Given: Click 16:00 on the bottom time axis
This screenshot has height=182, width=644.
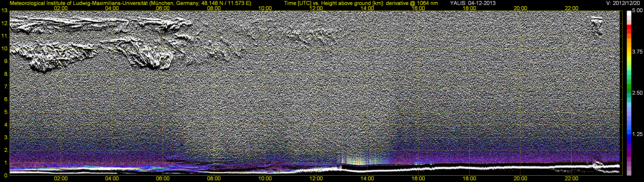Looking at the screenshot, I should click(x=418, y=179).
